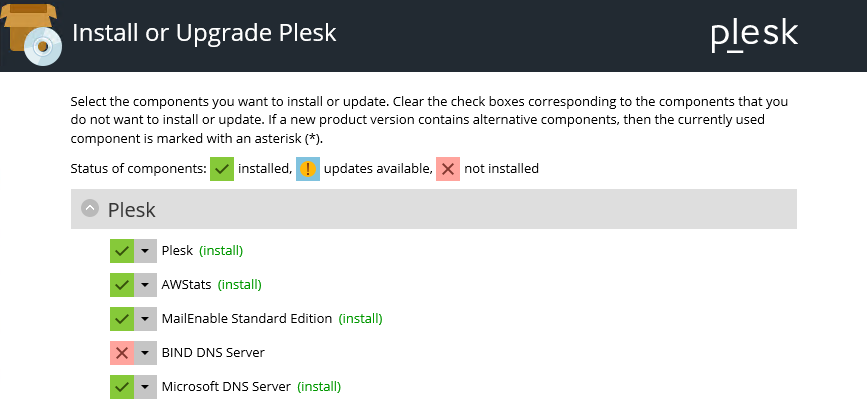The image size is (867, 408).
Task: Toggle the AWStats component status checkmark
Action: click(122, 285)
